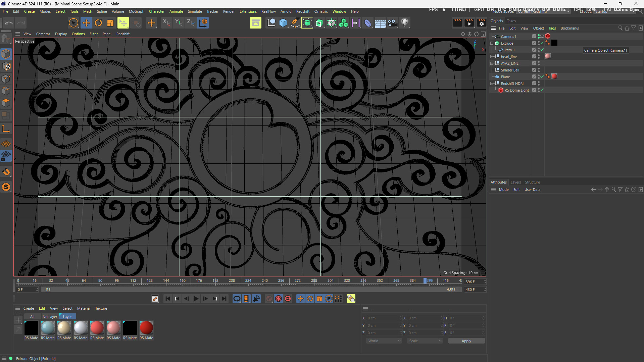Viewport: 644px width, 362px height.
Task: Toggle the Extrude object enable checkmark
Action: click(x=542, y=43)
